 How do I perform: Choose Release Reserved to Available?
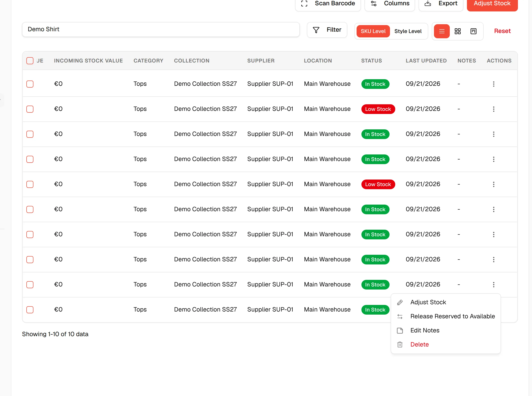click(446, 316)
